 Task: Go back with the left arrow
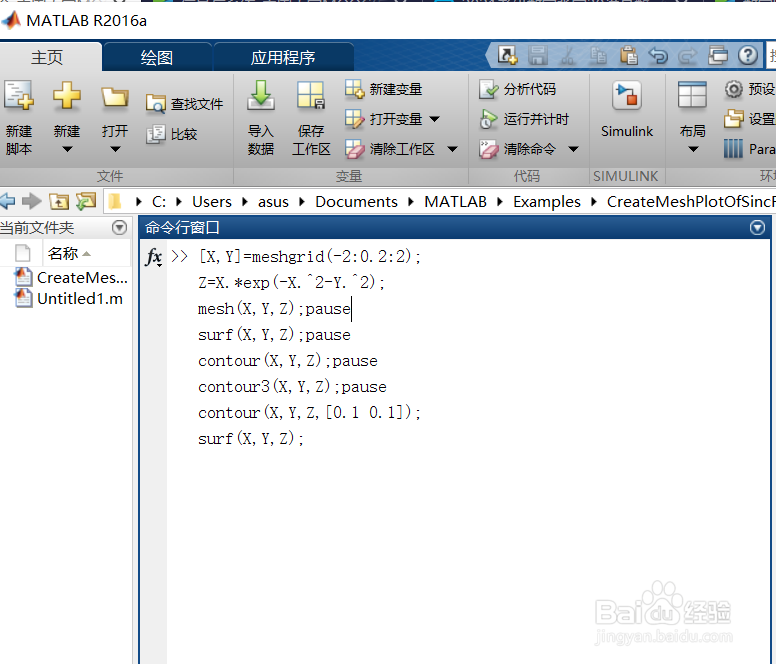tap(7, 201)
